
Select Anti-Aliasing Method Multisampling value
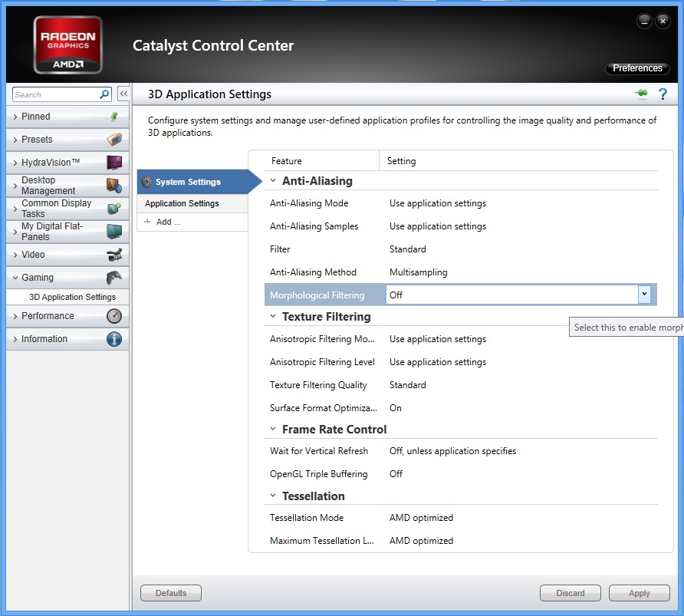click(x=419, y=272)
